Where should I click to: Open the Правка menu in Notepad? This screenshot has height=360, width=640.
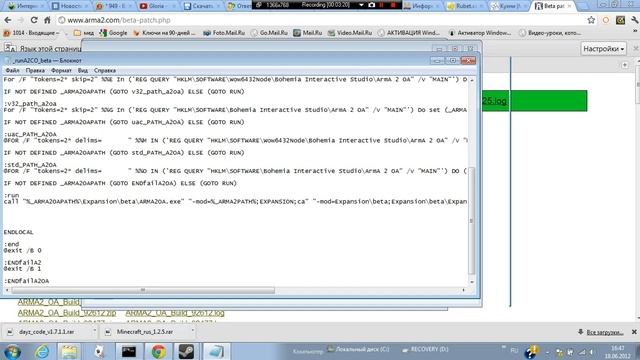pyautogui.click(x=35, y=70)
